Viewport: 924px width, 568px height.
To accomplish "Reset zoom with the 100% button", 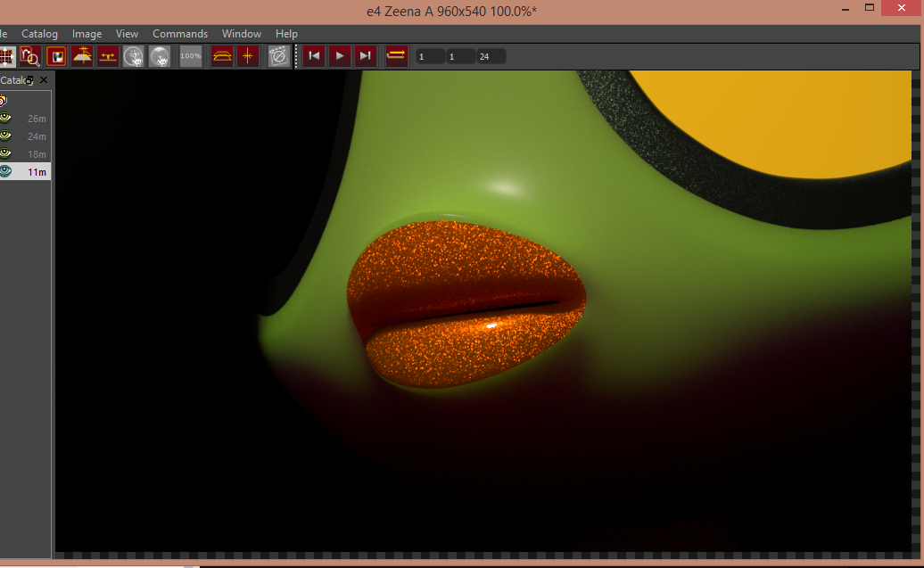I will coord(190,56).
